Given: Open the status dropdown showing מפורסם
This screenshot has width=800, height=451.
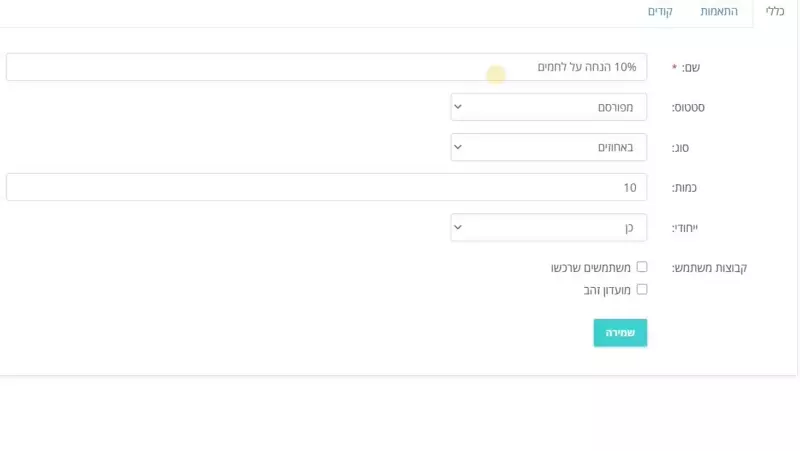Looking at the screenshot, I should click(x=548, y=107).
